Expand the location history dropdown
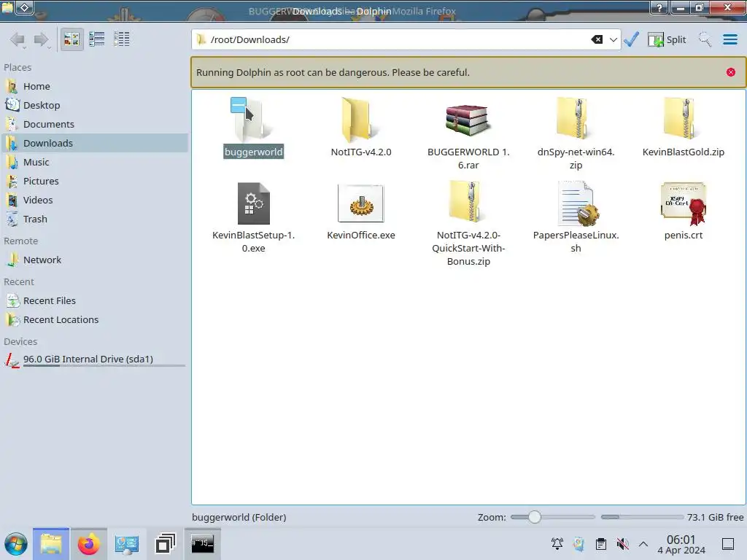 tap(613, 39)
